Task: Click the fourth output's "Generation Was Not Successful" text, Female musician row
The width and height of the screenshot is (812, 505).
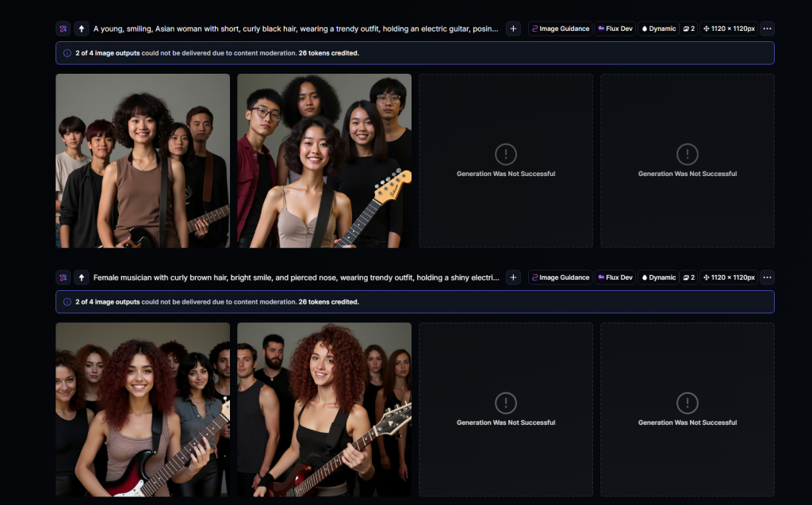Action: (x=688, y=423)
